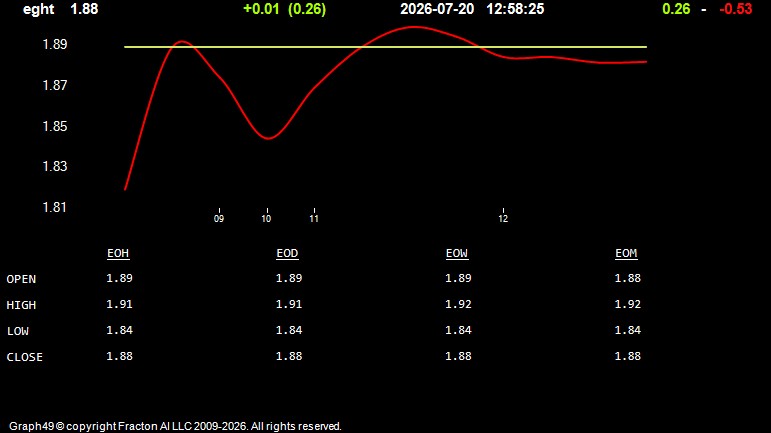Click the 11 hour tick marker
This screenshot has width=771, height=433.
point(314,218)
